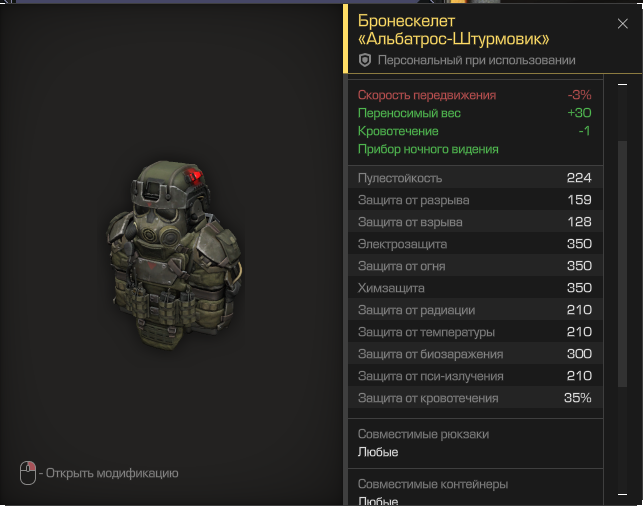Select the Защита от биозаражения row

(x=475, y=354)
